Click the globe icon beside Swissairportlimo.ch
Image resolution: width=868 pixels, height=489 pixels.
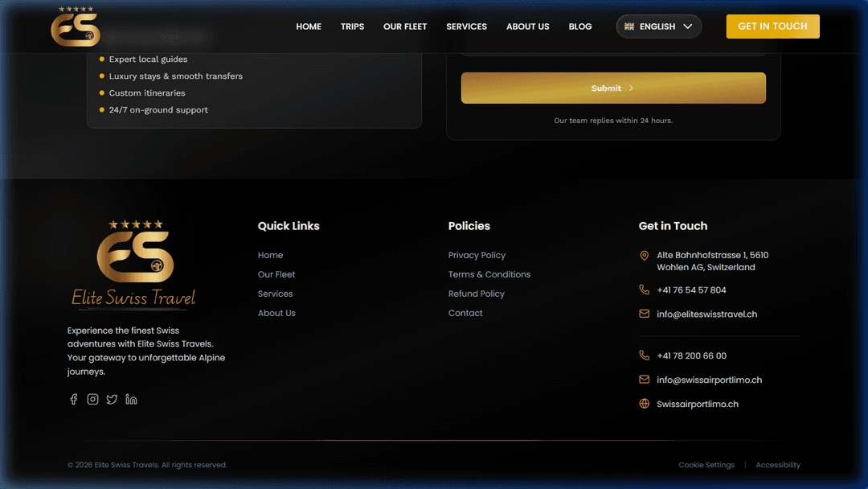click(x=644, y=404)
